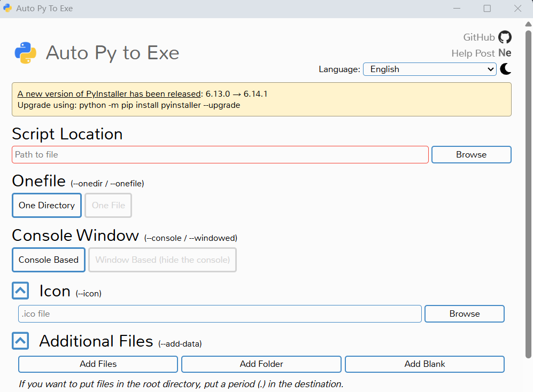Select the One Directory option
533x392 pixels.
tap(47, 205)
